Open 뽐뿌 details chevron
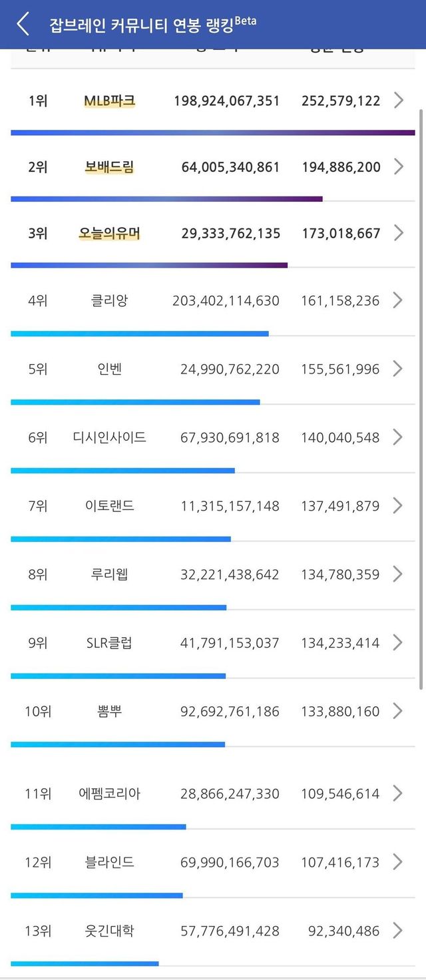Image resolution: width=426 pixels, height=980 pixels. pos(399,711)
